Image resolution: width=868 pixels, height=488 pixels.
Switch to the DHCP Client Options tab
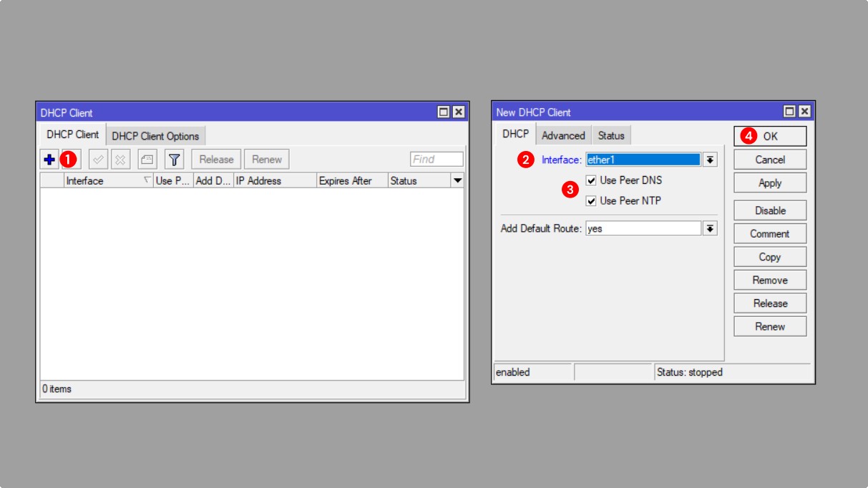click(x=156, y=136)
